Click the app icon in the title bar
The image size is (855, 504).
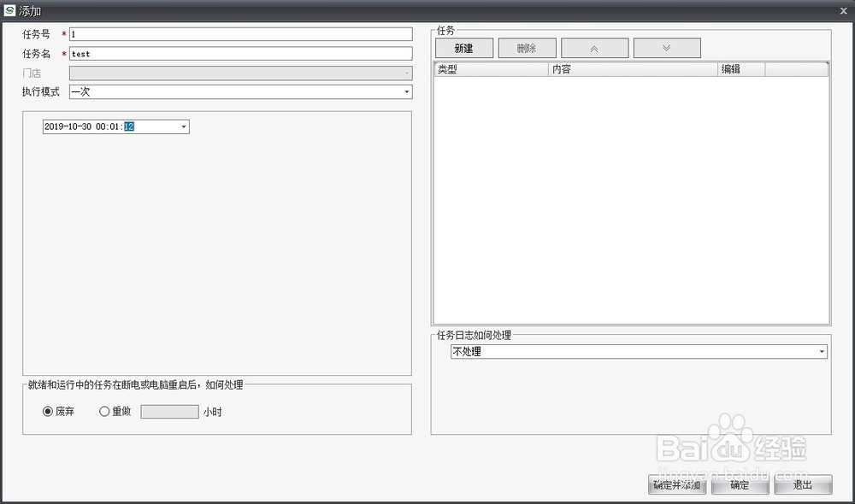tap(9, 9)
